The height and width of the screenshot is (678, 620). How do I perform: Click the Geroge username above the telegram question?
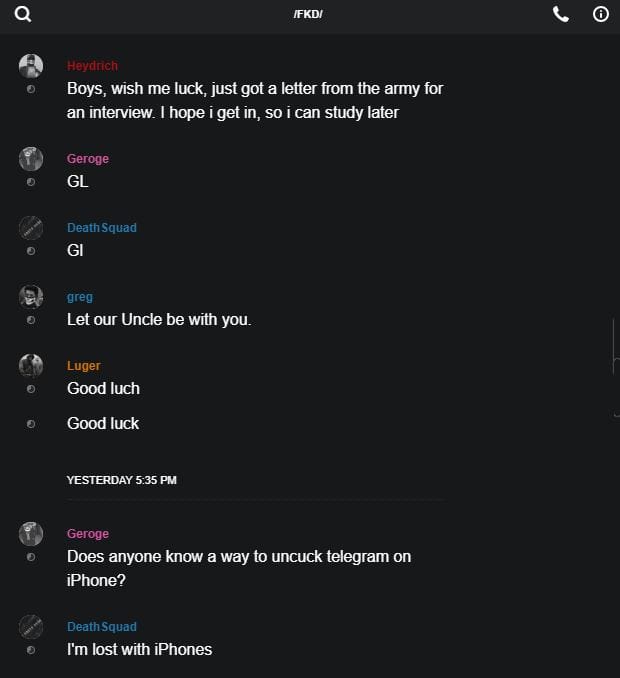pyautogui.click(x=88, y=534)
